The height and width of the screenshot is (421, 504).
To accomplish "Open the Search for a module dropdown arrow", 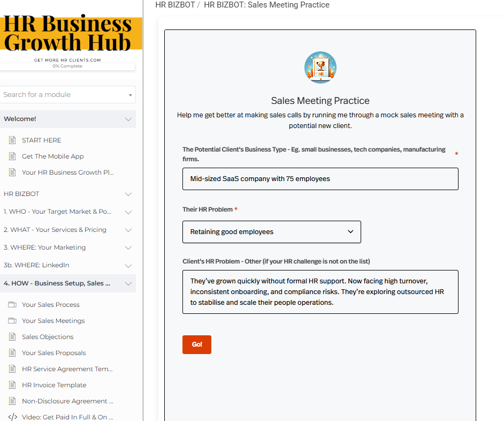I will 130,95.
